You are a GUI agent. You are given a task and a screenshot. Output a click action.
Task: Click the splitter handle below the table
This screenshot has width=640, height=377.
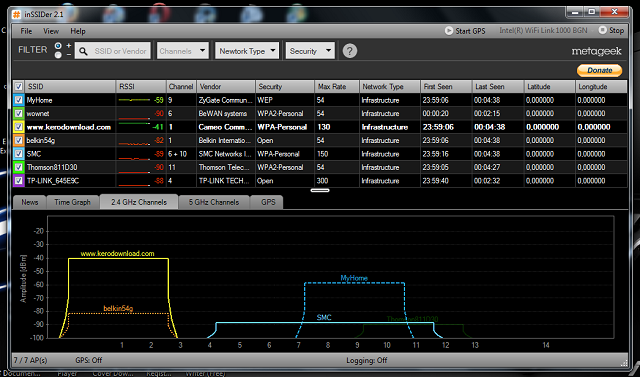320,190
